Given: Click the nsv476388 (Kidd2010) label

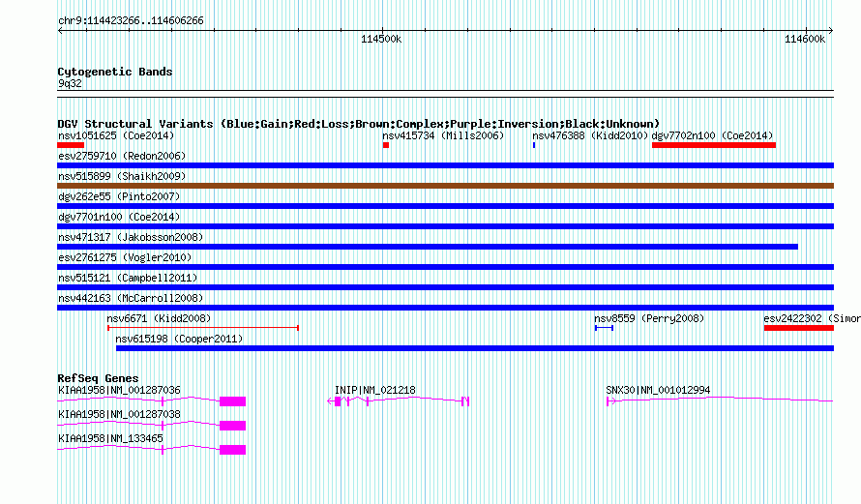Looking at the screenshot, I should [590, 135].
